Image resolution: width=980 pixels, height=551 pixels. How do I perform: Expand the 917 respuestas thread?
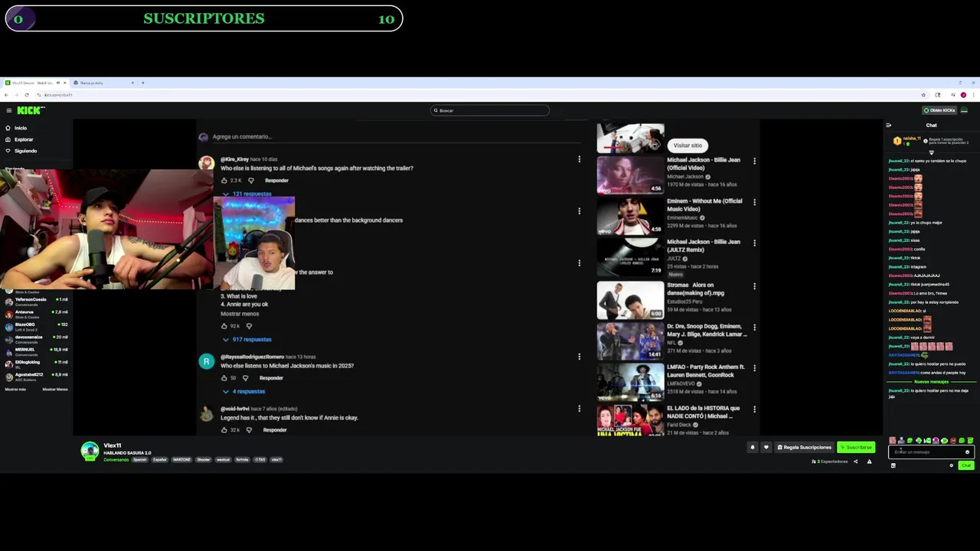[247, 339]
